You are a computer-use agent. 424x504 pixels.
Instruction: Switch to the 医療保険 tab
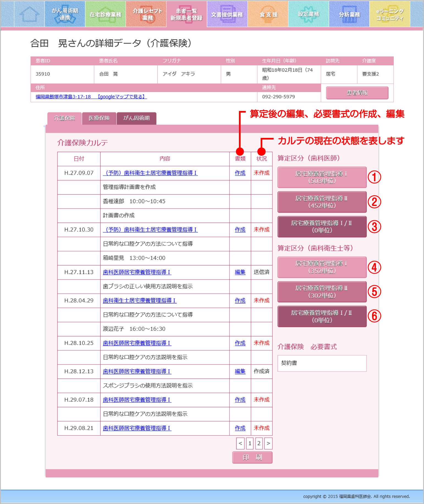coord(99,118)
